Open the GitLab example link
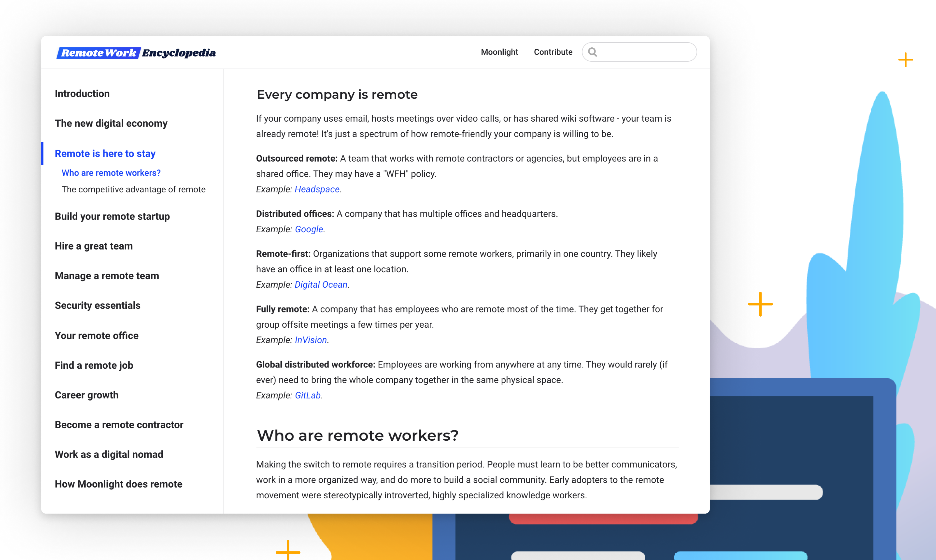936x560 pixels. tap(308, 395)
